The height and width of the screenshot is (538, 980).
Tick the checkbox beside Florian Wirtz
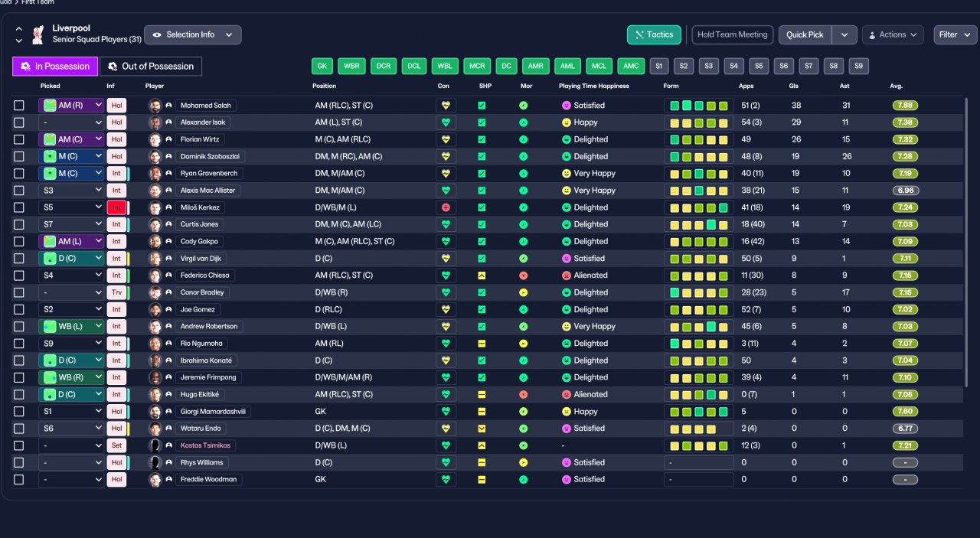19,139
